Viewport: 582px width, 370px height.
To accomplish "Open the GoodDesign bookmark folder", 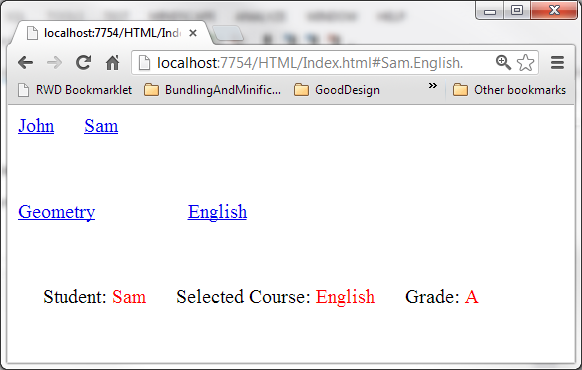I will [337, 90].
